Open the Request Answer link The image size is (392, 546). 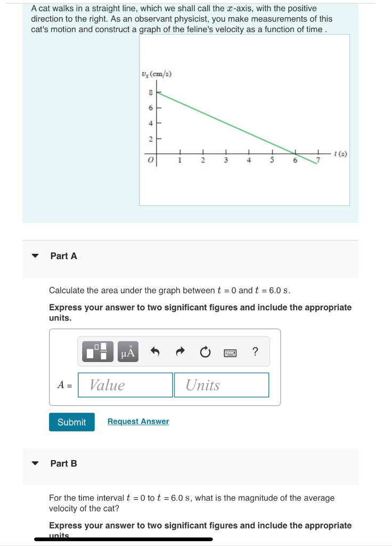pos(137,421)
